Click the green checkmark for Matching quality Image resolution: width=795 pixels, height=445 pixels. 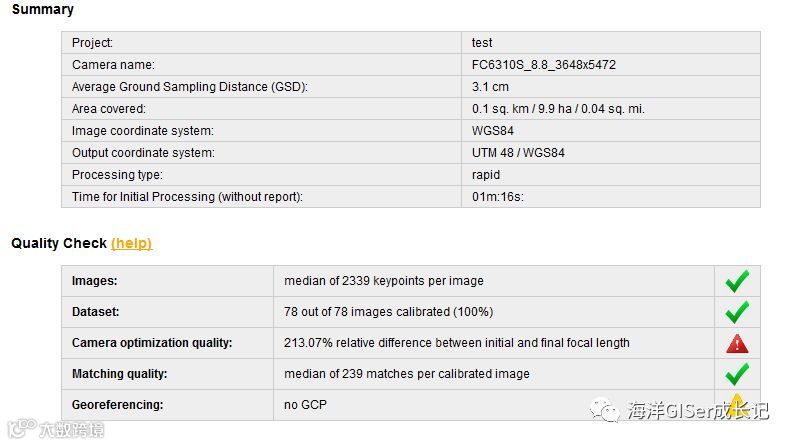[737, 374]
